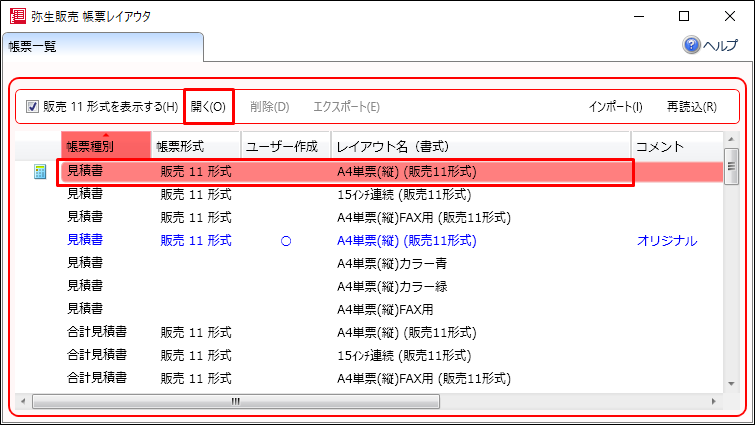
Task: Click the vertical scrollbar down arrow
Action: (731, 384)
